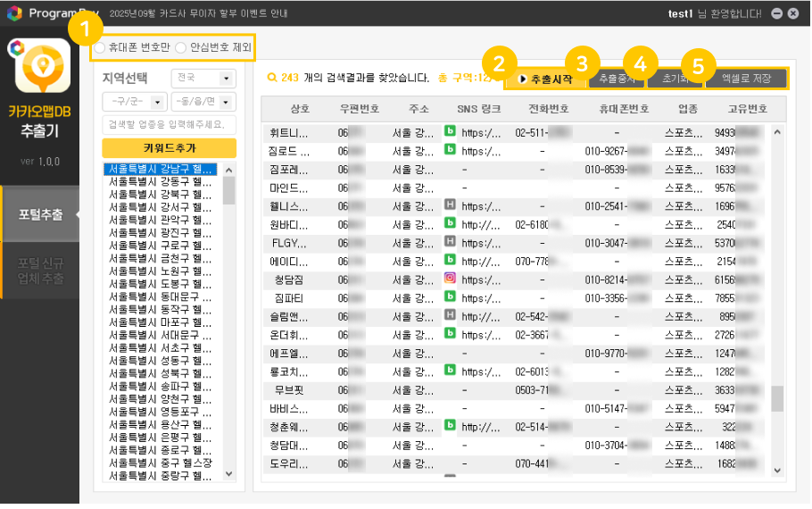
Task: Click the green blog icon in the 롱코치 row
Action: (x=451, y=370)
